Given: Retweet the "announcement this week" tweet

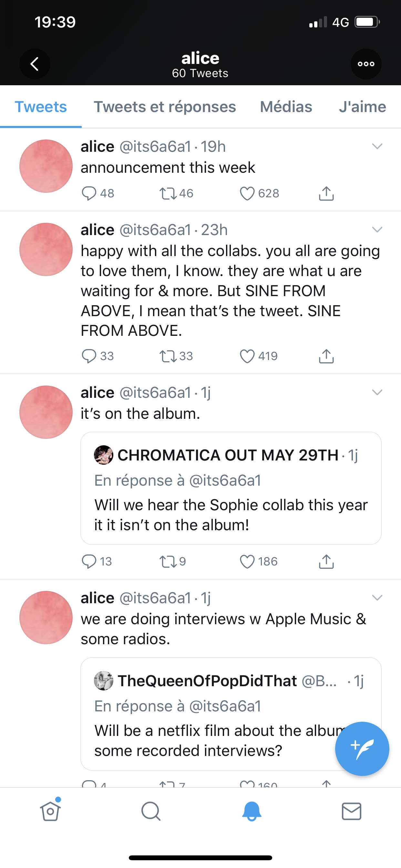Looking at the screenshot, I should click(168, 193).
